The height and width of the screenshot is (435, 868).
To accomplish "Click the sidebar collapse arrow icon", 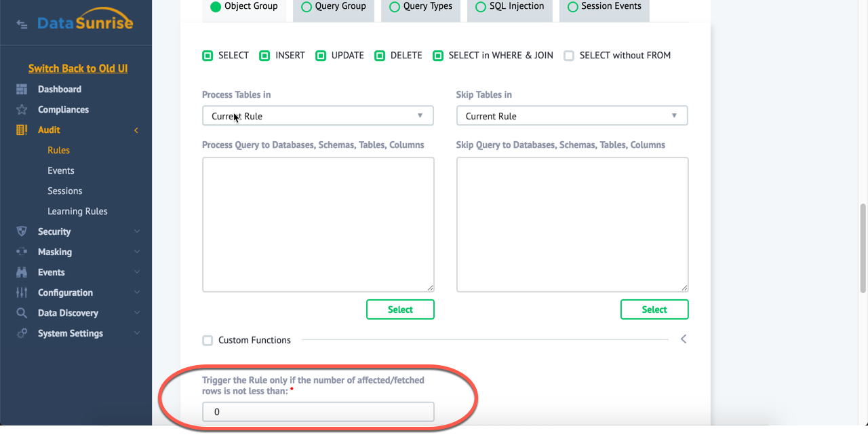I will coord(22,24).
